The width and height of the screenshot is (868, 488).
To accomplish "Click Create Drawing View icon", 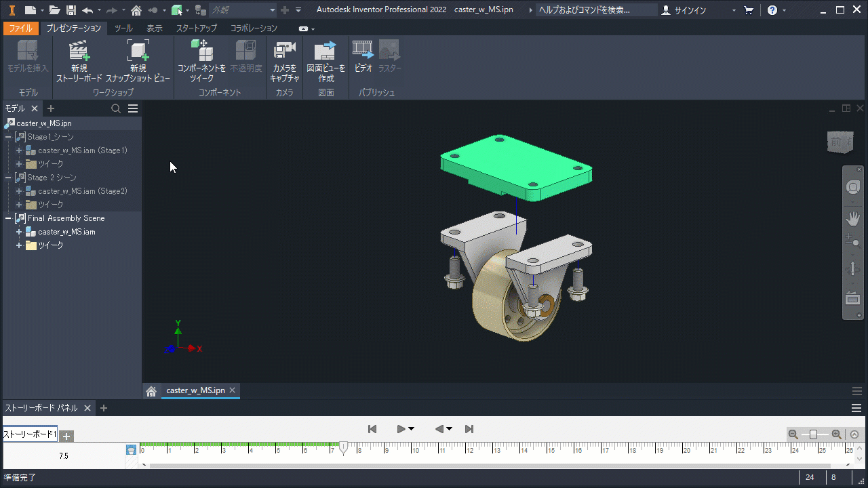I will click(x=325, y=51).
